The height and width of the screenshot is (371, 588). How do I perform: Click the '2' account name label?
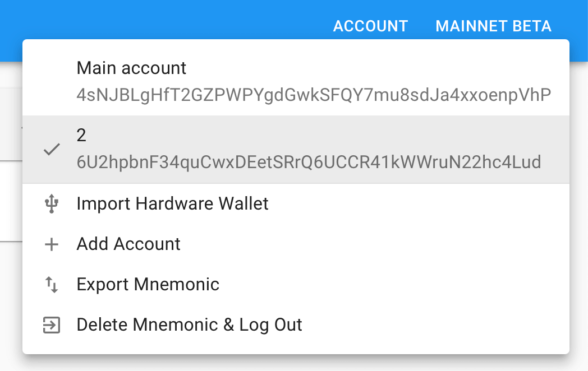[81, 135]
